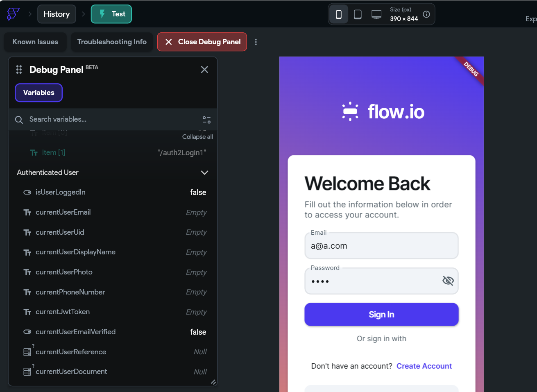Click the text icon beside currentUserUid
Viewport: 537px width, 392px height.
[x=27, y=233]
